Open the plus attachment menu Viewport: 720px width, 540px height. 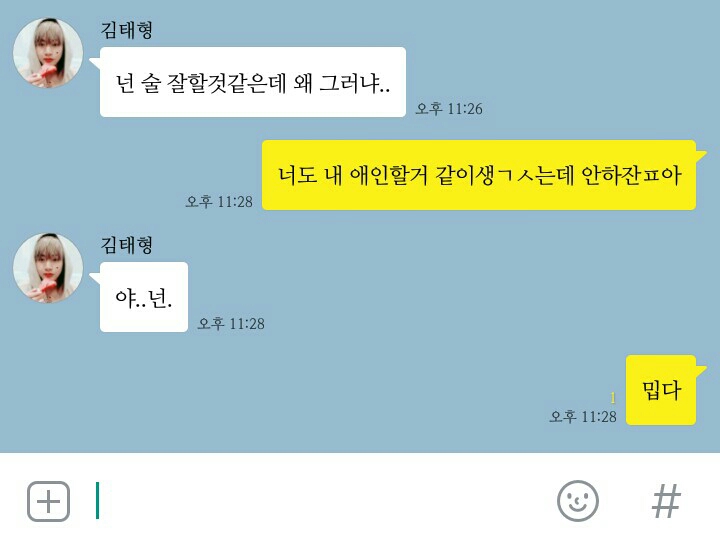coord(49,501)
